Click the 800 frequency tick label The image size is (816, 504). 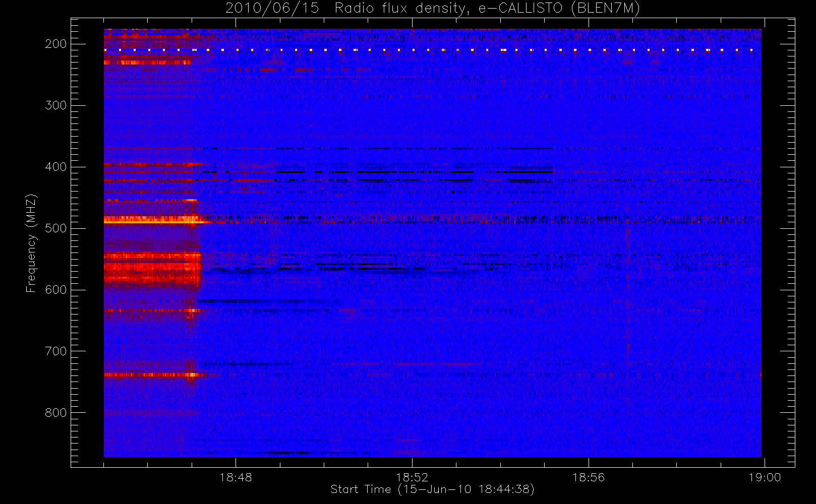pyautogui.click(x=55, y=413)
